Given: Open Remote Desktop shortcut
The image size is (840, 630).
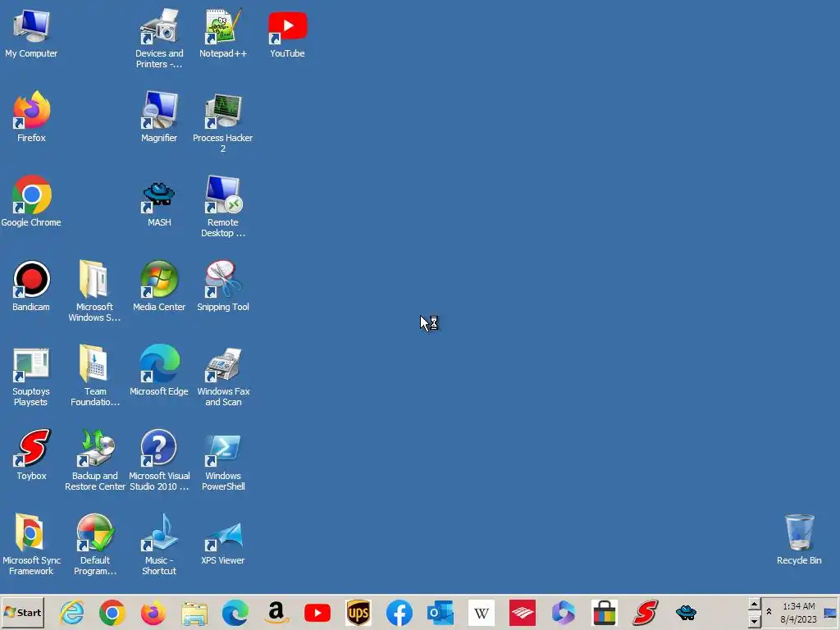Looking at the screenshot, I should tap(223, 207).
